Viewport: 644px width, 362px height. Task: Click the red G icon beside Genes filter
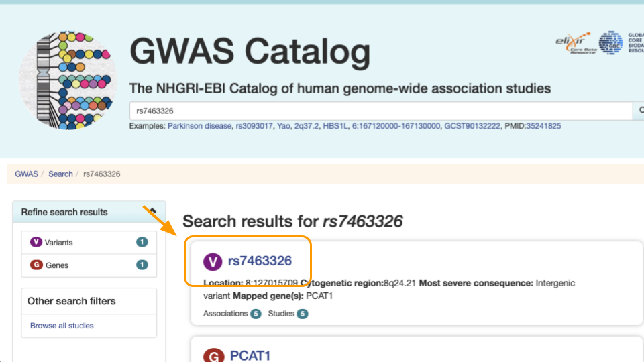(x=36, y=265)
